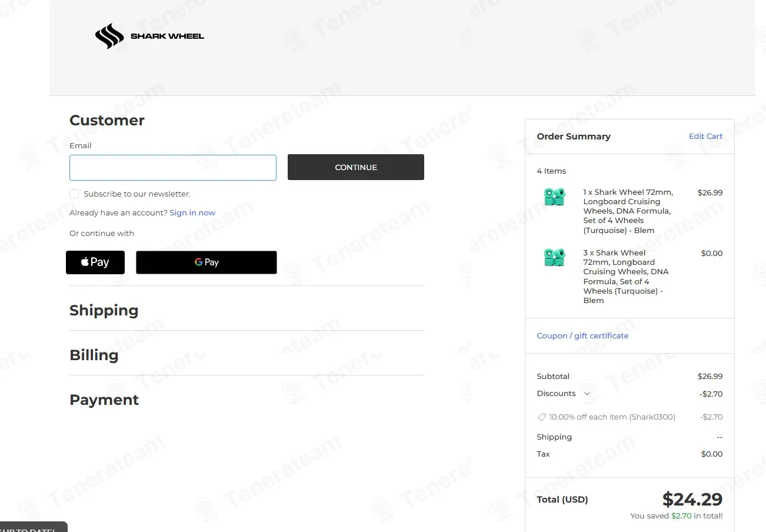
Task: Click the $0.00 wheel set thumbnail
Action: coord(554,257)
